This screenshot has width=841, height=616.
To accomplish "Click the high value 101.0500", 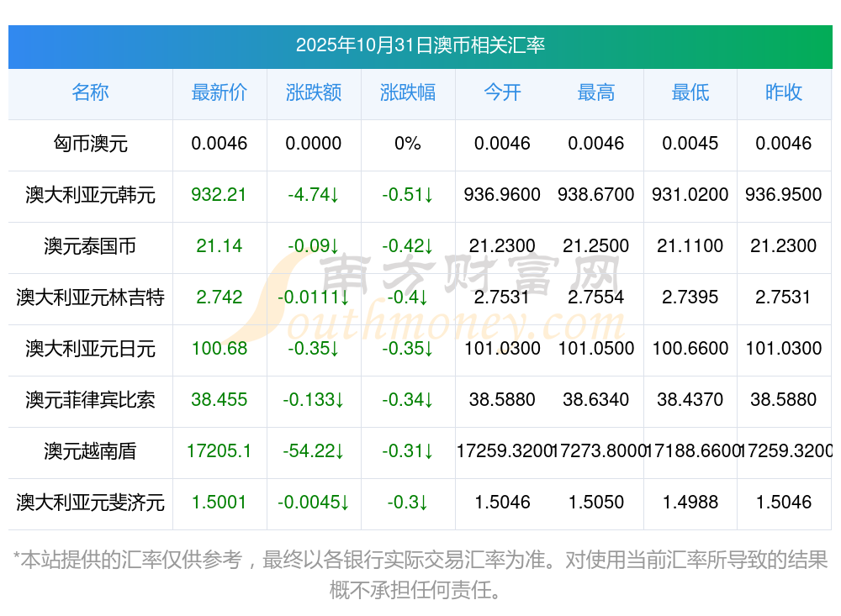I will click(x=596, y=349).
